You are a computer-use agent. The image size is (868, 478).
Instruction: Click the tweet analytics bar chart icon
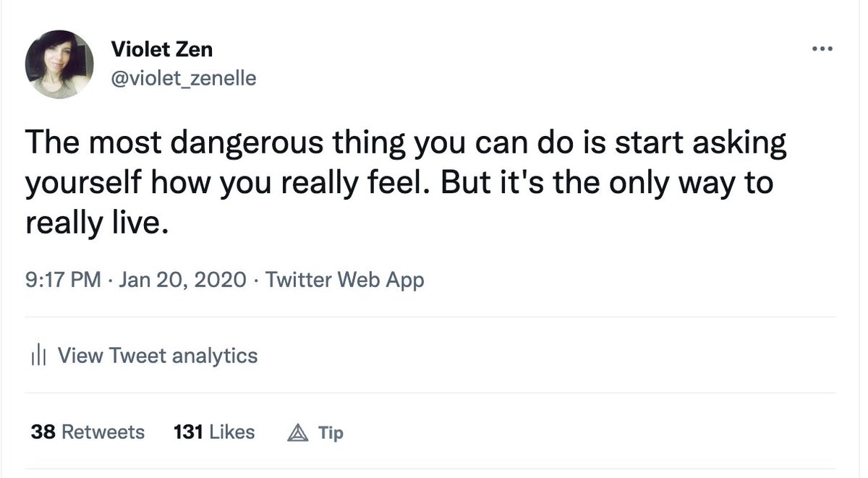coord(38,356)
